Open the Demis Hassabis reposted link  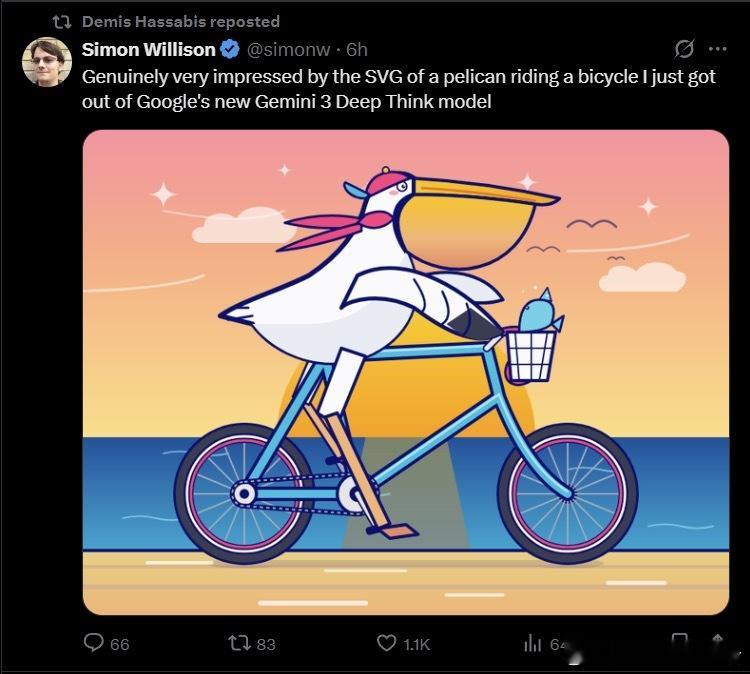tap(181, 22)
